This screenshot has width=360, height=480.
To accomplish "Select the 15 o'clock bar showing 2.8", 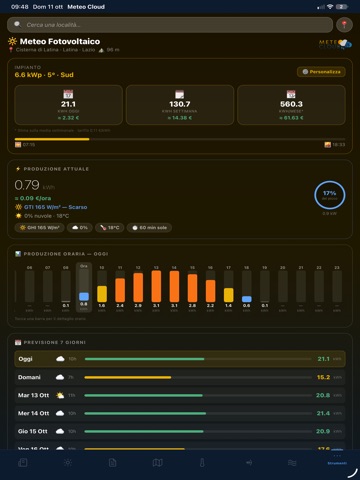I will 192,287.
